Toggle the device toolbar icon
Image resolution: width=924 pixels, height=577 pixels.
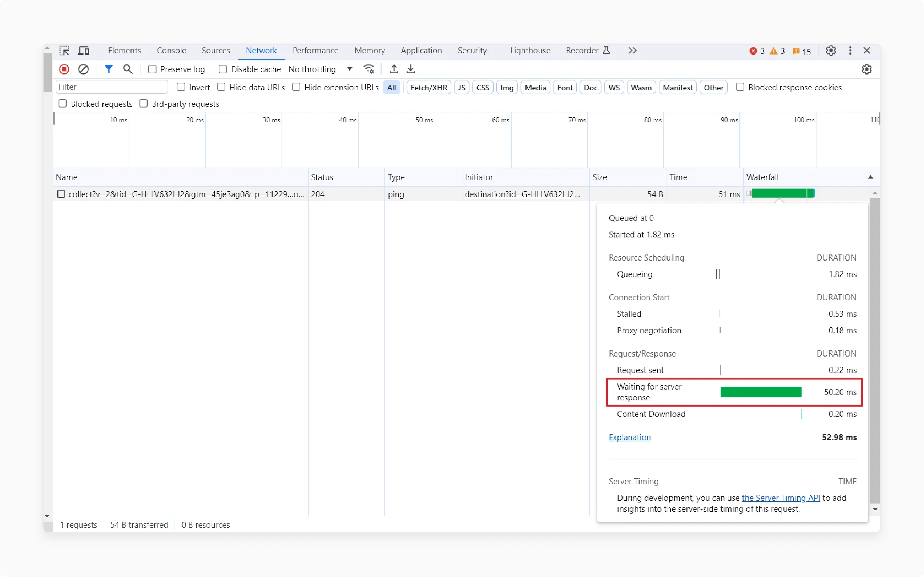[84, 51]
